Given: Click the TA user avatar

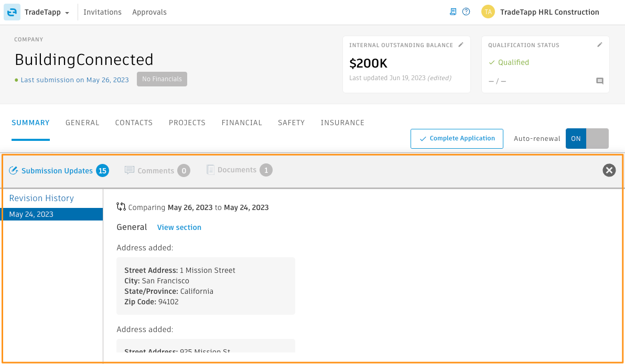Looking at the screenshot, I should click(x=488, y=12).
